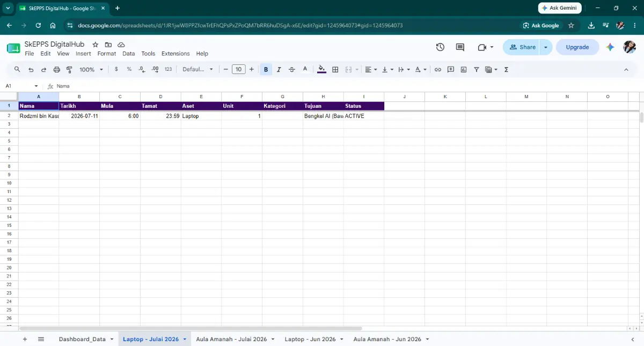Screen dimensions: 644x346
Task: Toggle bold formatting
Action: point(266,69)
